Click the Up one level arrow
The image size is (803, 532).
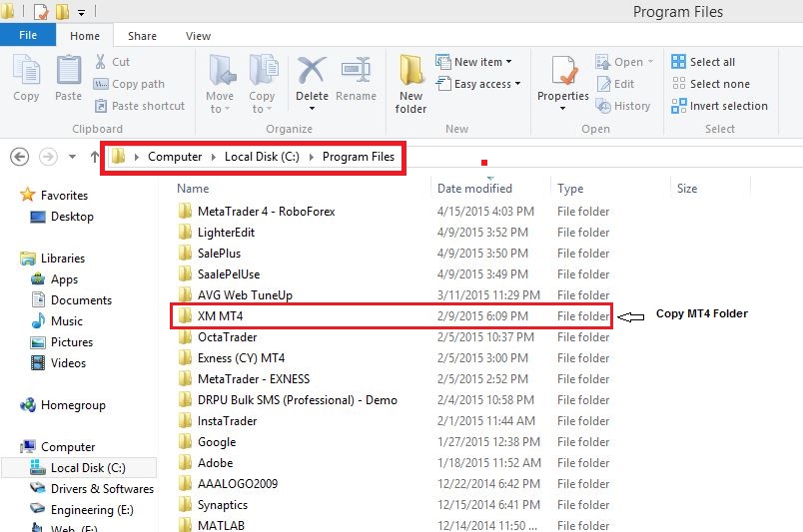click(94, 157)
